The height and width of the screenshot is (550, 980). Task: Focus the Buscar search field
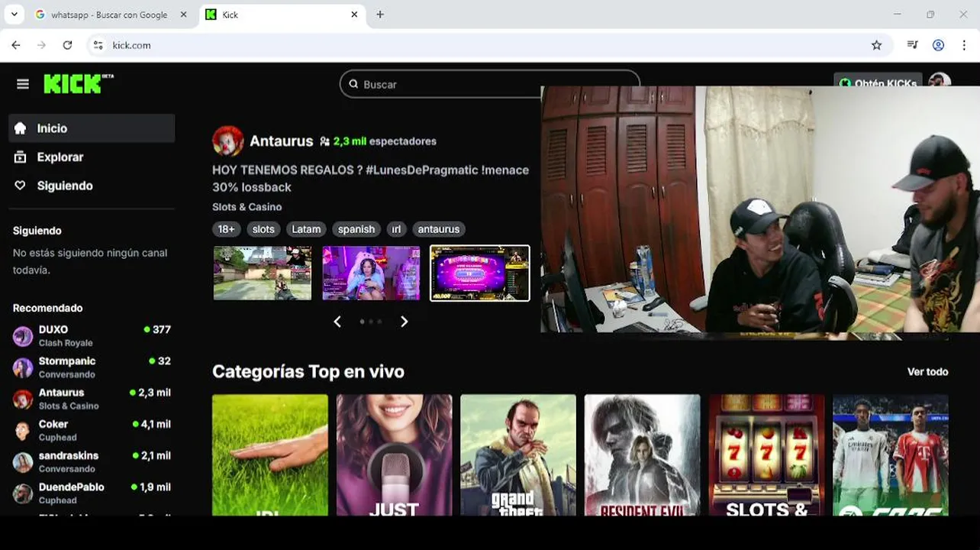489,84
